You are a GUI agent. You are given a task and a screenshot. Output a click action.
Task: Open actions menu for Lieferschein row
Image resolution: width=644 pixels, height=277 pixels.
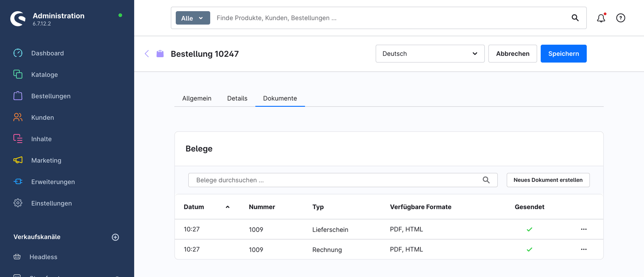pos(584,229)
